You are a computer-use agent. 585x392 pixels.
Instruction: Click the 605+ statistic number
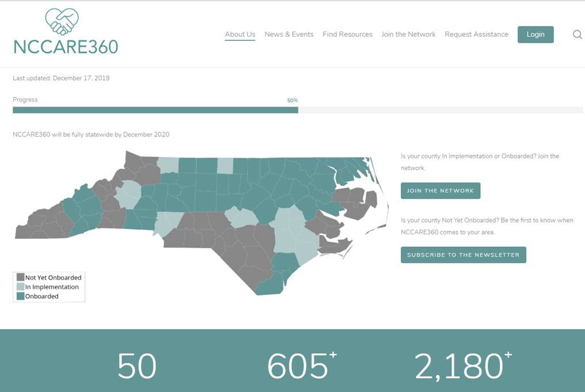tap(302, 366)
